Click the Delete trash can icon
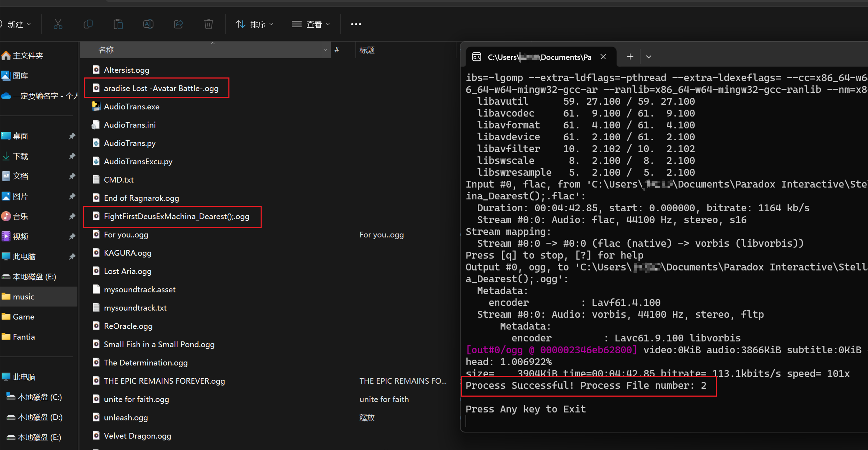 (209, 24)
